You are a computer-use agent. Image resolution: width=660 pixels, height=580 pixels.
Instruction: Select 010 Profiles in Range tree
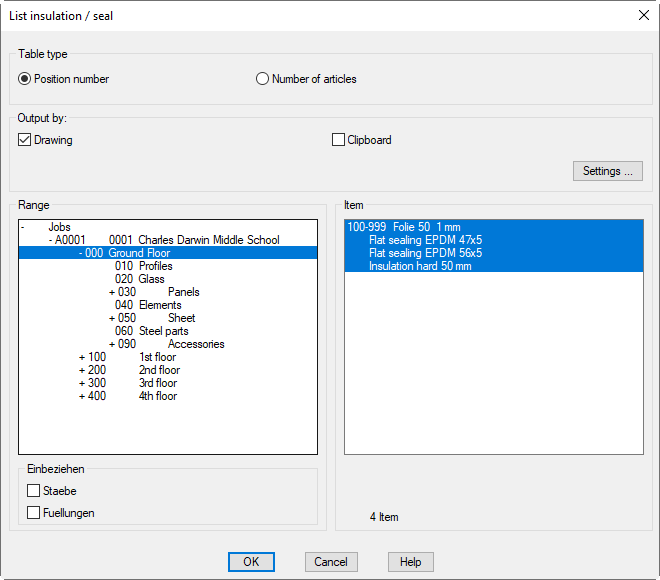click(x=143, y=266)
